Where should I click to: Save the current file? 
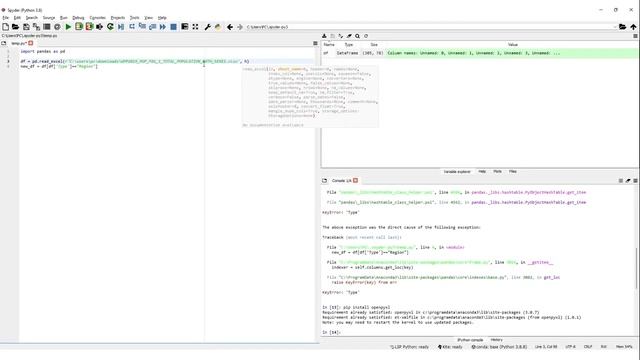(x=26, y=27)
